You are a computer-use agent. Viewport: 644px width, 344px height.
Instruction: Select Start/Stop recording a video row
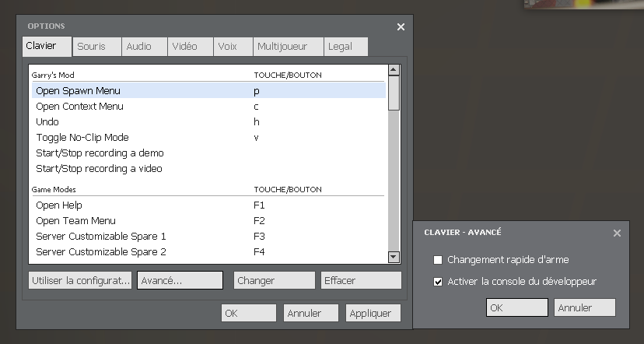point(208,169)
